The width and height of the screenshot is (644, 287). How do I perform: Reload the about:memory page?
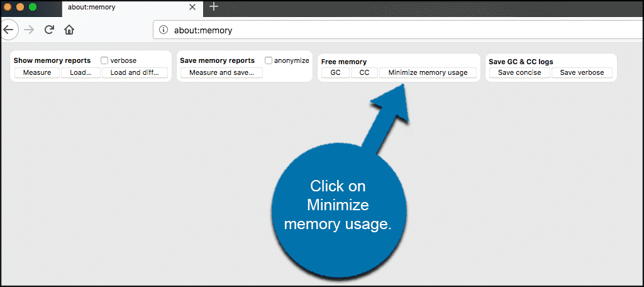coord(49,30)
